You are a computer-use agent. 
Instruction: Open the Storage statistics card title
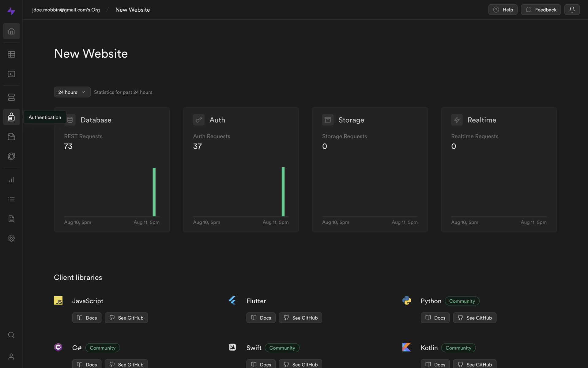point(351,120)
